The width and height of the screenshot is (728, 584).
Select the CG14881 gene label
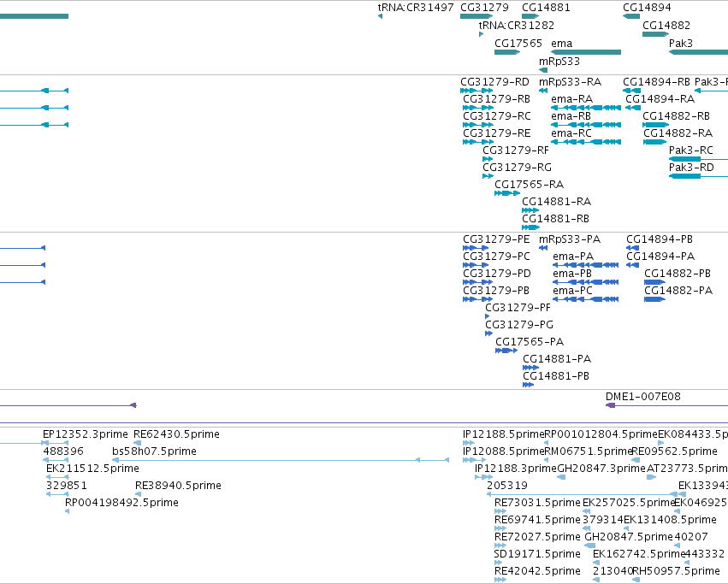tap(546, 8)
